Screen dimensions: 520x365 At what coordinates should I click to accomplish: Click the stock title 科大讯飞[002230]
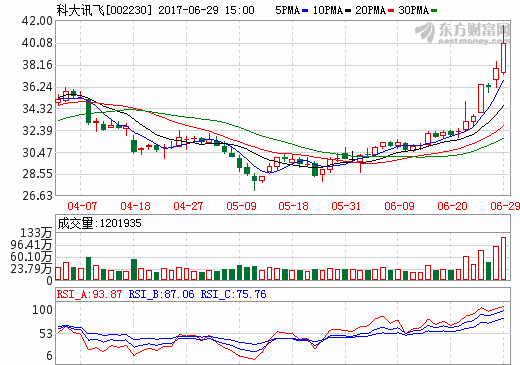pyautogui.click(x=104, y=10)
